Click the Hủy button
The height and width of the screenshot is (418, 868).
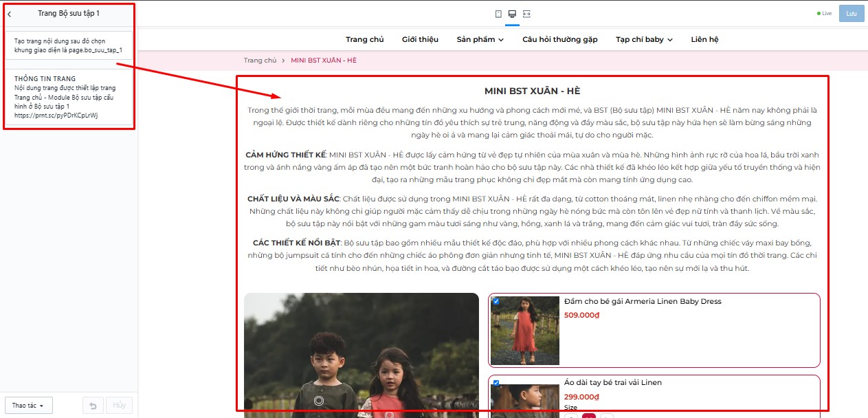click(119, 406)
